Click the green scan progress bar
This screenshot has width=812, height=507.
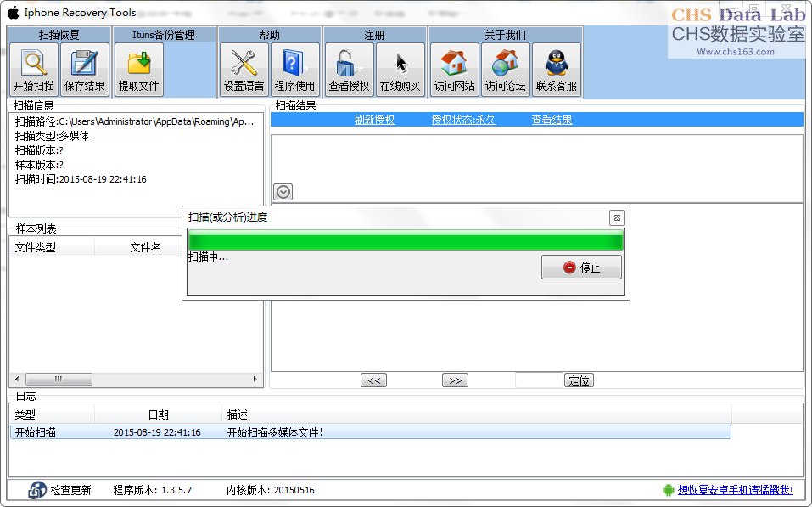(406, 240)
